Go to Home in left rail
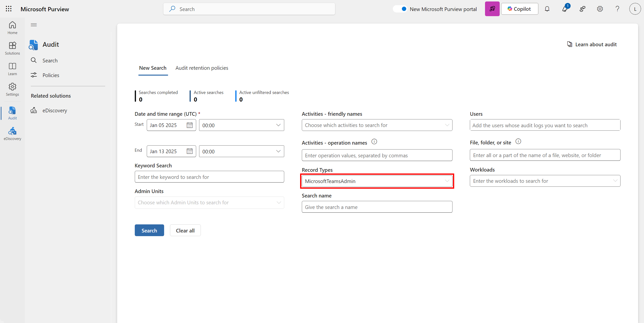The image size is (644, 323). coord(12,28)
